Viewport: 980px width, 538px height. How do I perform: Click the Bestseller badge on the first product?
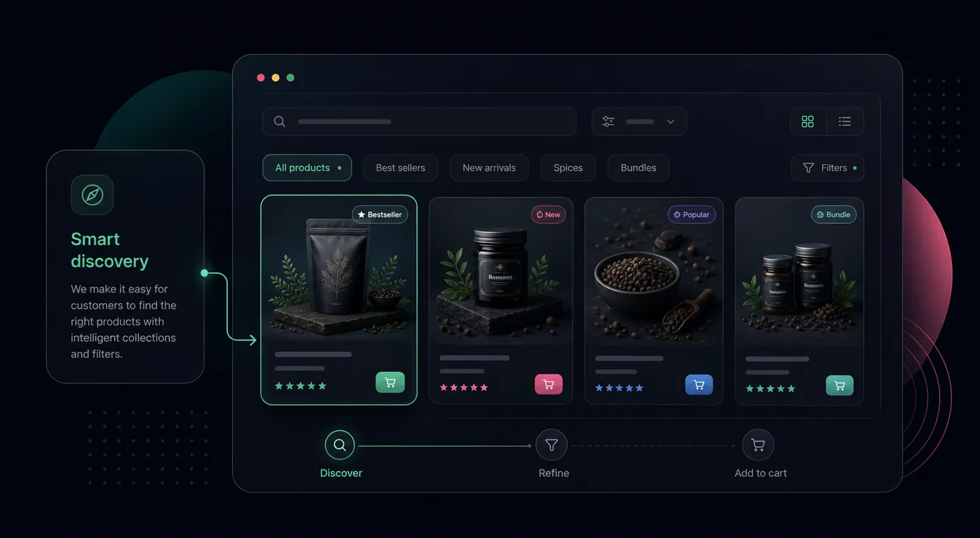click(380, 214)
